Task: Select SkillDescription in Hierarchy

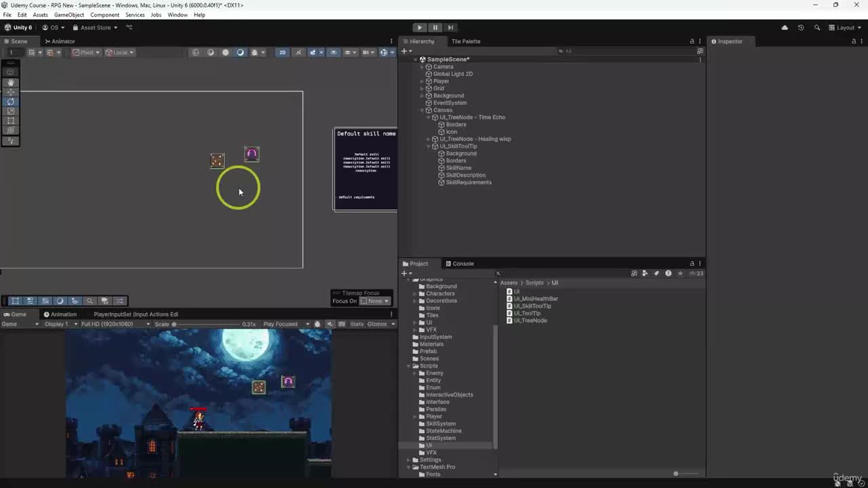Action: coord(465,175)
